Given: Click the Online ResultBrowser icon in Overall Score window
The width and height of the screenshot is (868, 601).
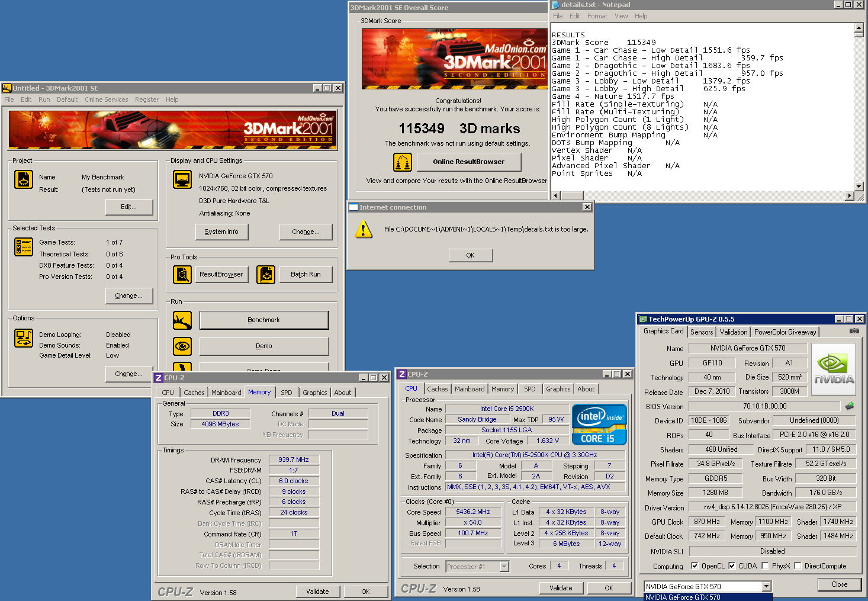Looking at the screenshot, I should pos(403,162).
